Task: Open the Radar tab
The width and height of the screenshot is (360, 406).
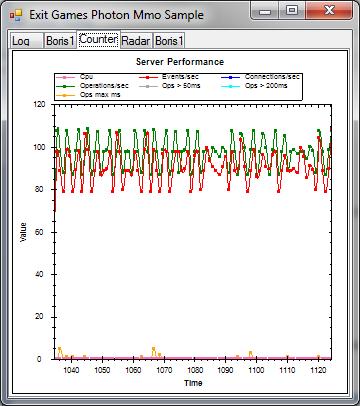Action: (136, 41)
